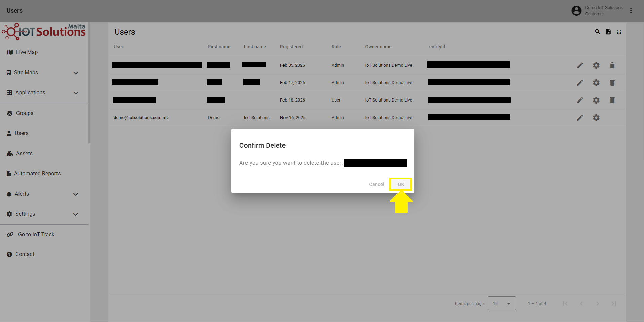The width and height of the screenshot is (644, 322).
Task: Open settings gear for Feb 17, 2026 user
Action: (596, 83)
